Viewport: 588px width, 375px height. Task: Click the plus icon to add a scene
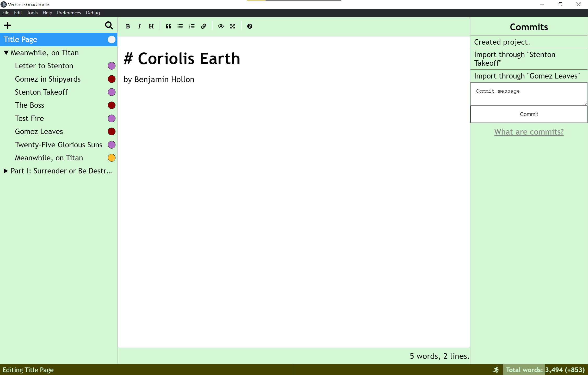[x=8, y=26]
